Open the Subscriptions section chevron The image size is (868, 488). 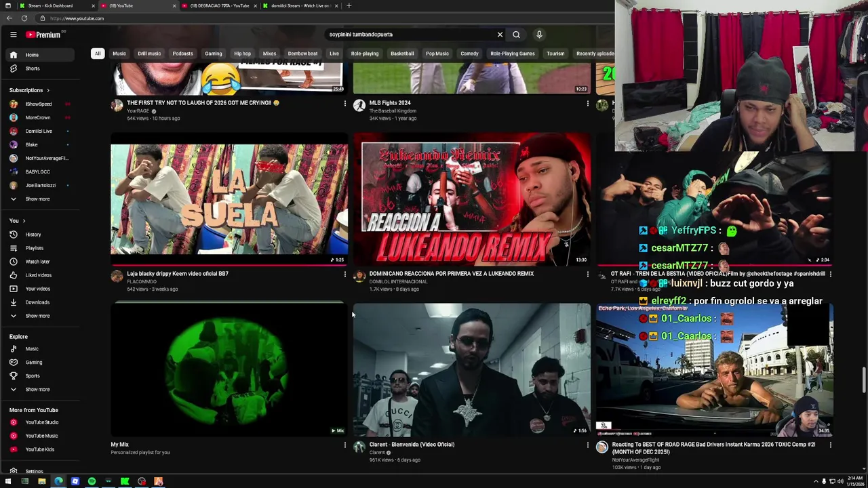[x=47, y=90]
